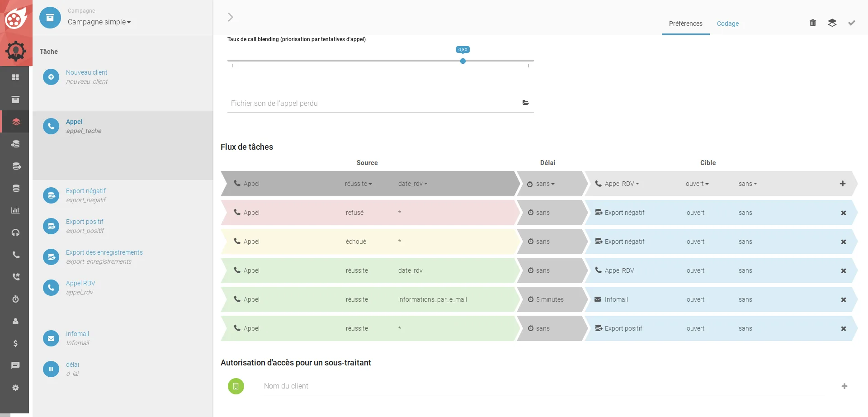868x417 pixels.
Task: Open the stopwatch icon in sidebar
Action: coord(15,299)
